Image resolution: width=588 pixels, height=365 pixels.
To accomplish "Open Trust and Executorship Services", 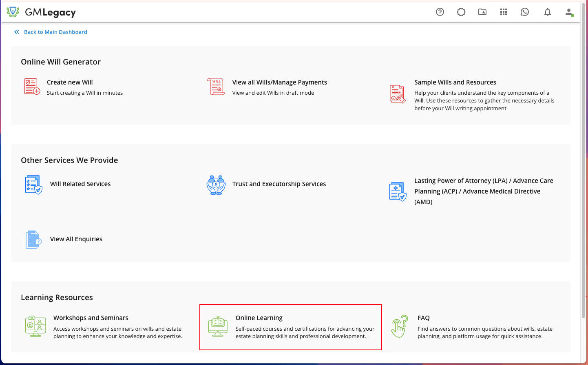I will click(279, 184).
